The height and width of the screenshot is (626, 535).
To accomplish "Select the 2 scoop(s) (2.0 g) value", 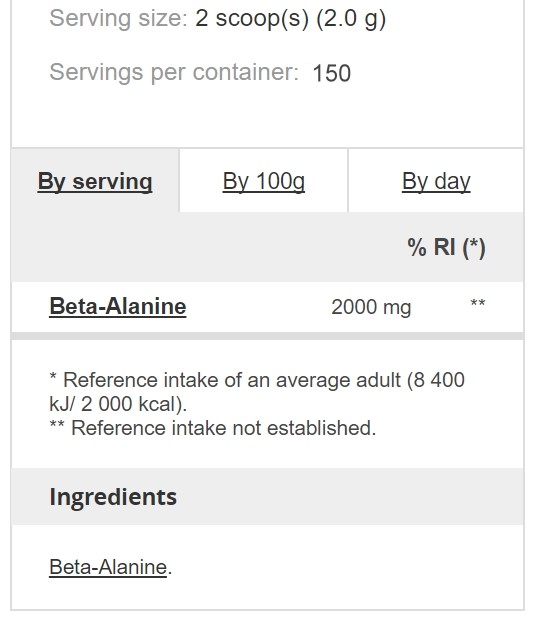I will click(291, 19).
